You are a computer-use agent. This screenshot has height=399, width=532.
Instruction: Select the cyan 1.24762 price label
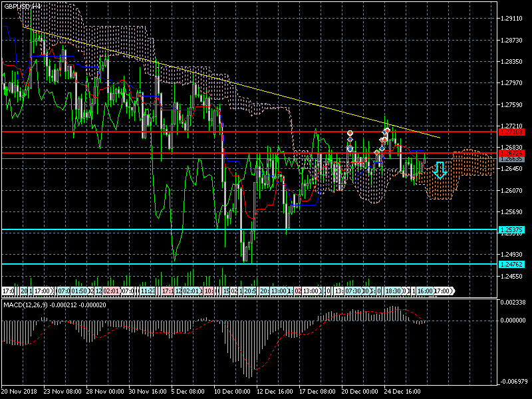(x=512, y=264)
